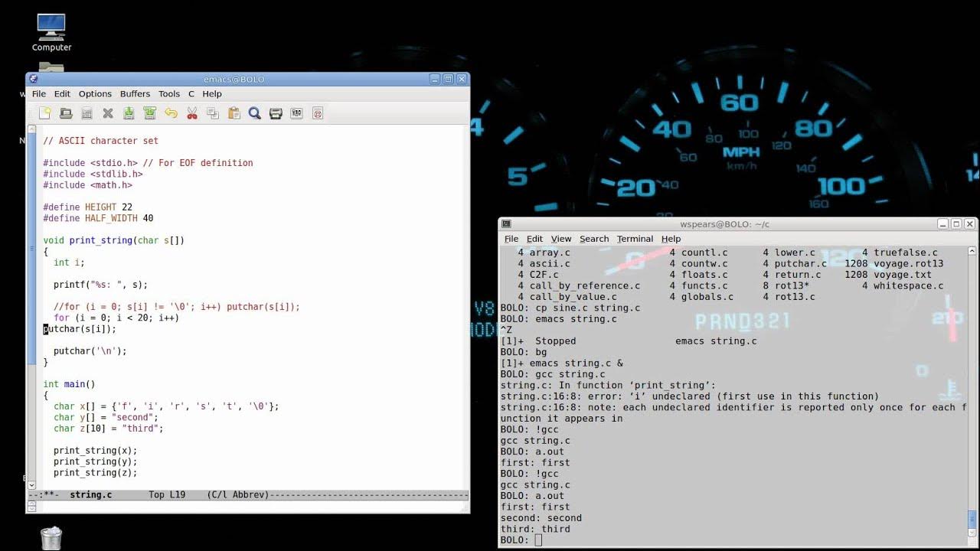Open the Computer desktop icon
The height and width of the screenshot is (551, 980).
coord(51,33)
